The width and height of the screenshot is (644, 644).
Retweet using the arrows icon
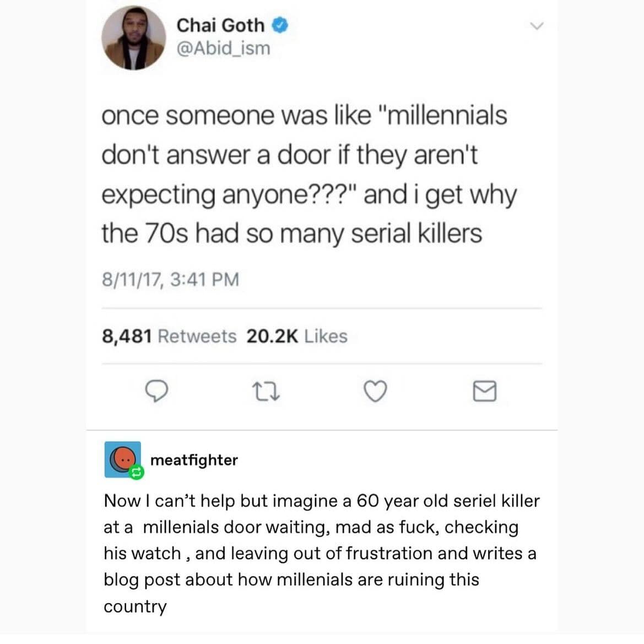coord(267,392)
